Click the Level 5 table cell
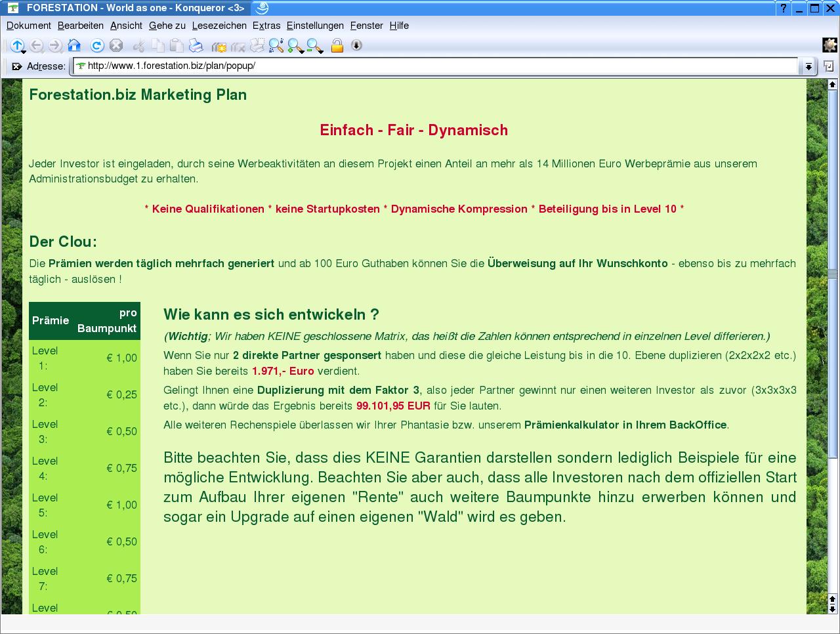This screenshot has height=634, width=840. (x=45, y=505)
